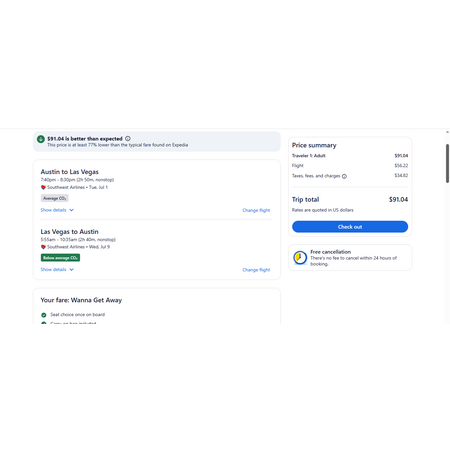Click the Below average CO₂ badge
This screenshot has height=450, width=450.
pyautogui.click(x=60, y=258)
